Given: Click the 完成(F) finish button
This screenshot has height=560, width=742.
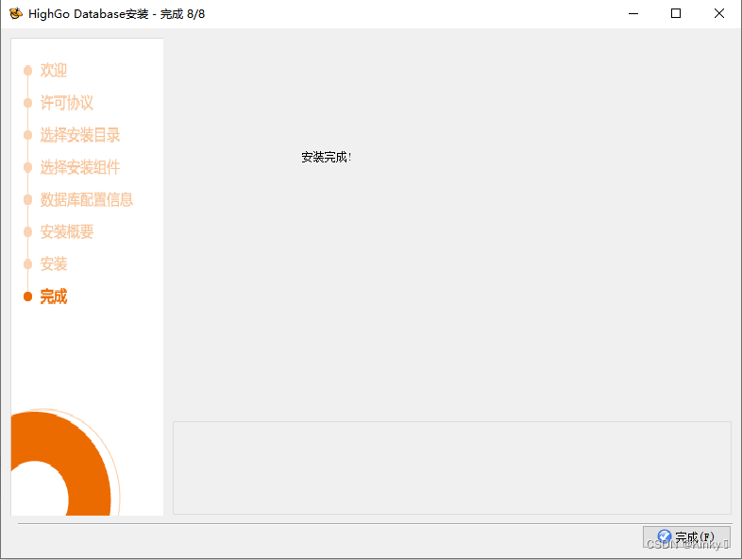Looking at the screenshot, I should coord(686,537).
